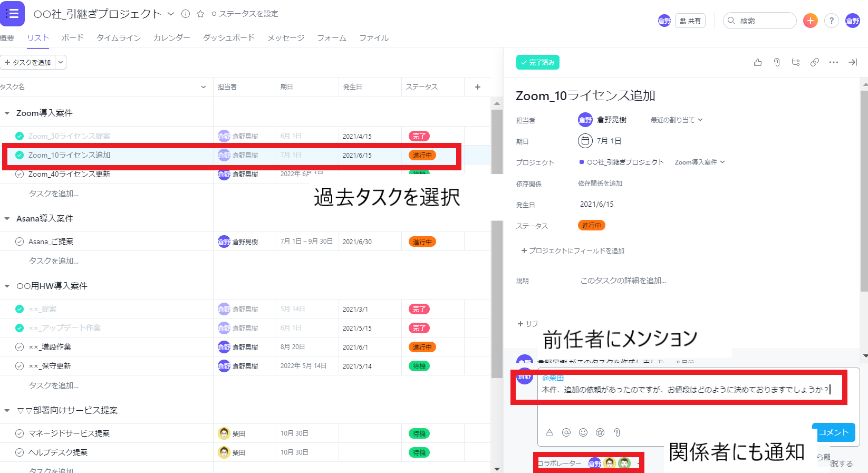Viewport: 868px width, 473px height.
Task: Add a new column with plus icon
Action: [x=478, y=87]
